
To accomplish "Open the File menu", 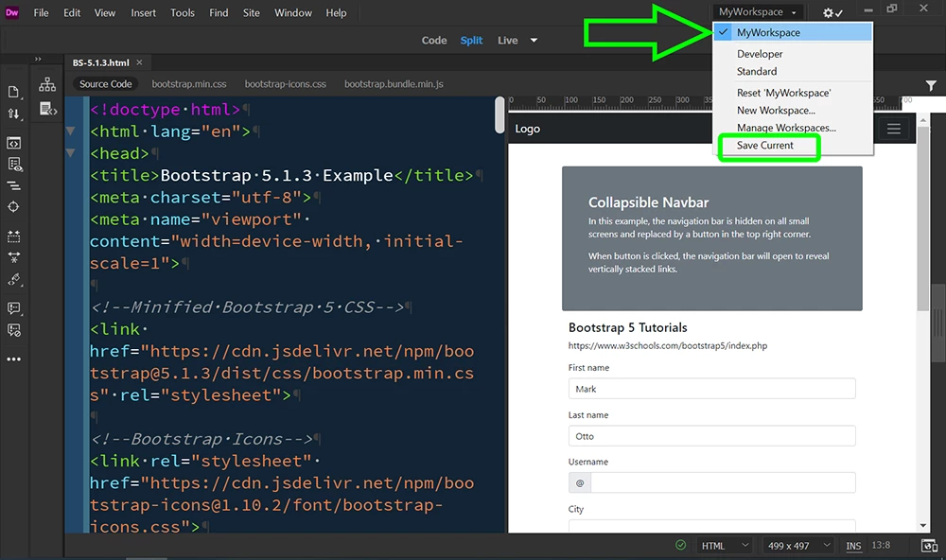I will coord(41,12).
